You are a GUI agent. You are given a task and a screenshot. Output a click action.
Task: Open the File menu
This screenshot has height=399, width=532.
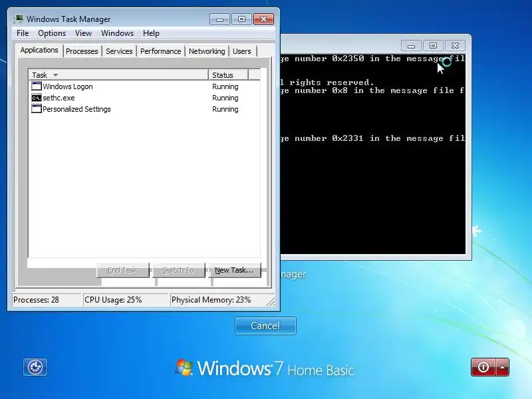(23, 33)
